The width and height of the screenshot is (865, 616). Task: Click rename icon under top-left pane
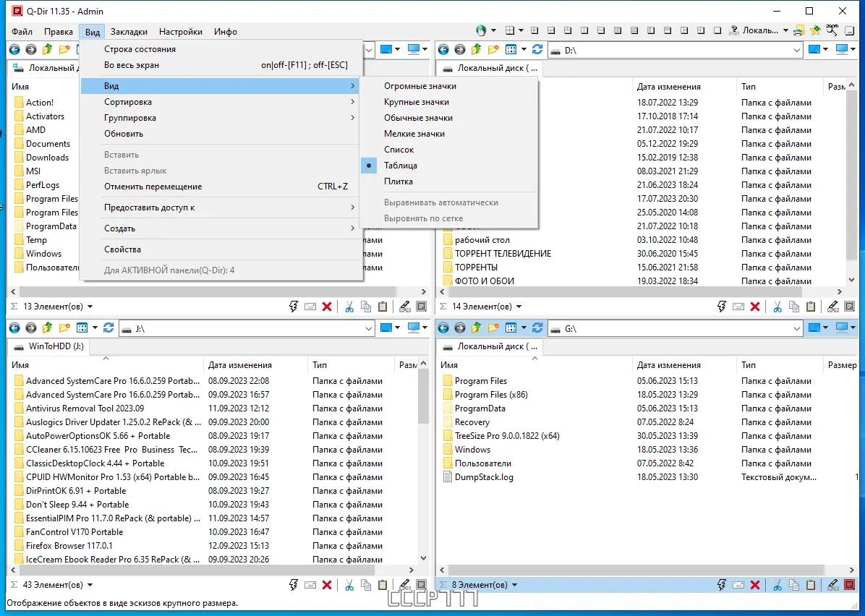point(310,307)
